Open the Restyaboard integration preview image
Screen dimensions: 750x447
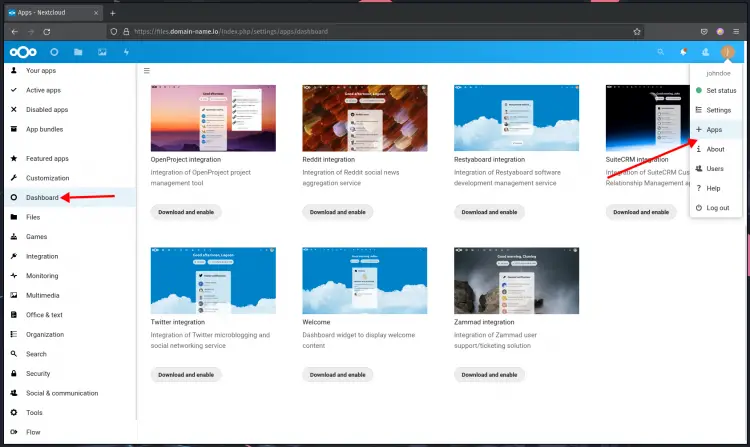point(517,118)
